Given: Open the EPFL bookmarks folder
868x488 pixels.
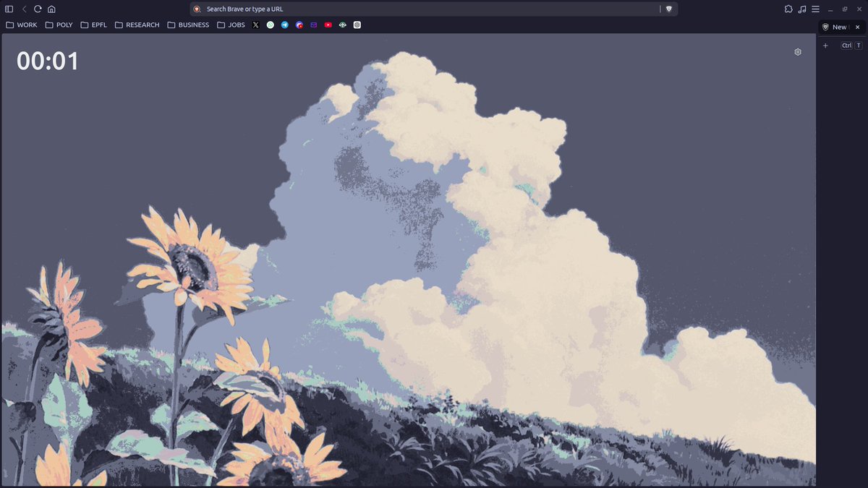Looking at the screenshot, I should pos(94,25).
